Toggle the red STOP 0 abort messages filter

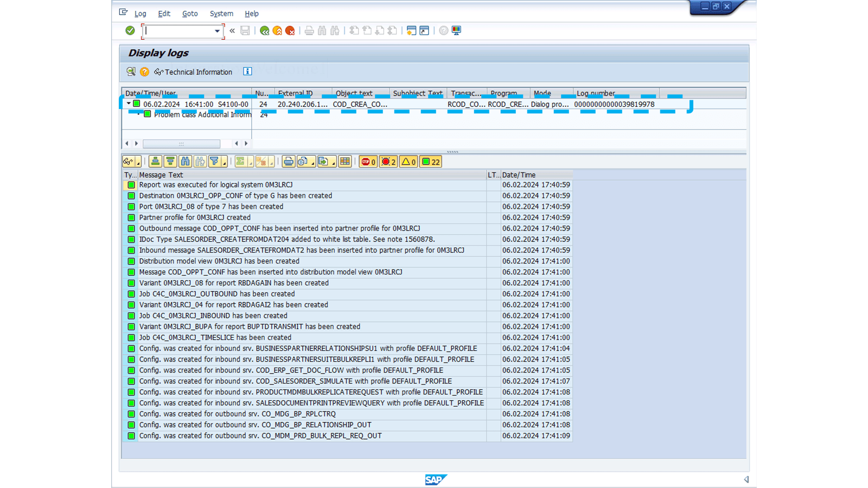[x=368, y=162]
